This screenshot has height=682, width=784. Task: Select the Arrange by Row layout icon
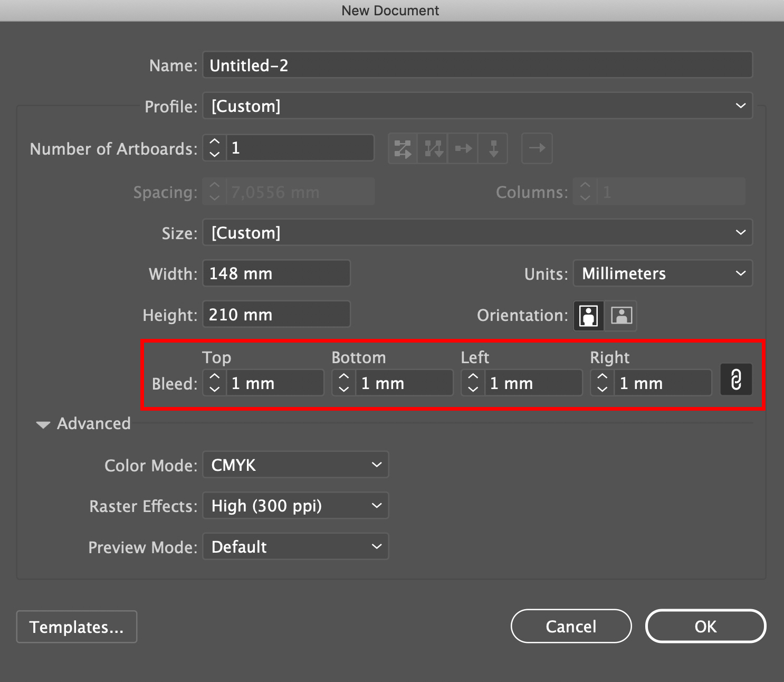[x=463, y=148]
